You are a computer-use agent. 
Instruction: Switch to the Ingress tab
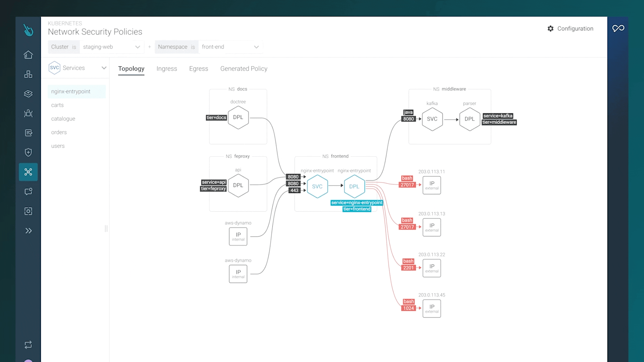tap(166, 69)
